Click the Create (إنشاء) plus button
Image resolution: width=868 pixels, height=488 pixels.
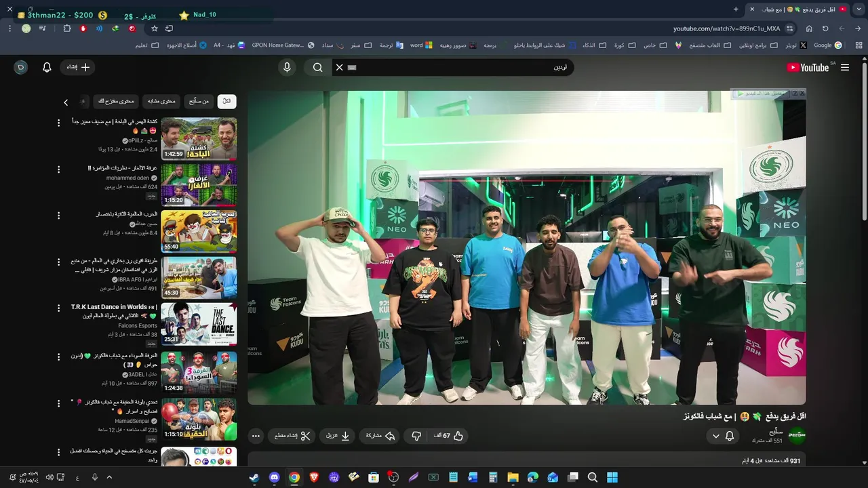78,67
